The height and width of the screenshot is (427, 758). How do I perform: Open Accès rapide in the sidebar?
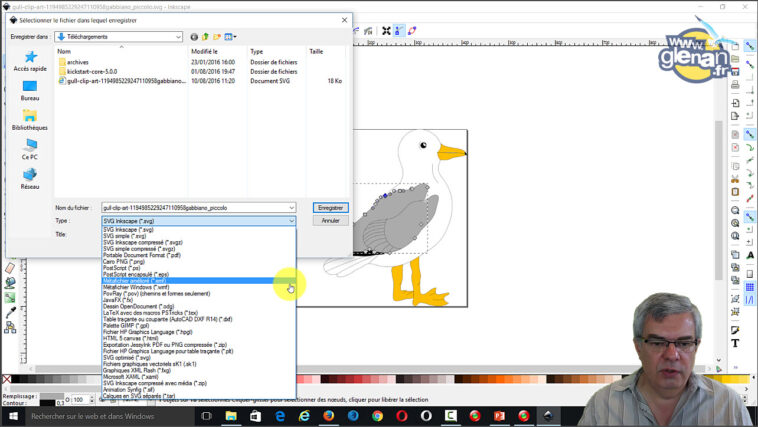point(30,61)
